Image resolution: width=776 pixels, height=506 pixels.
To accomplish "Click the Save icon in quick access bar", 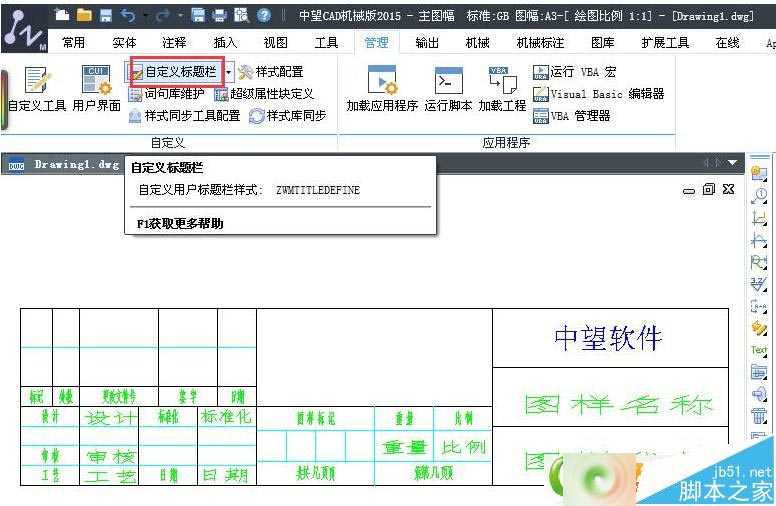I will [106, 15].
